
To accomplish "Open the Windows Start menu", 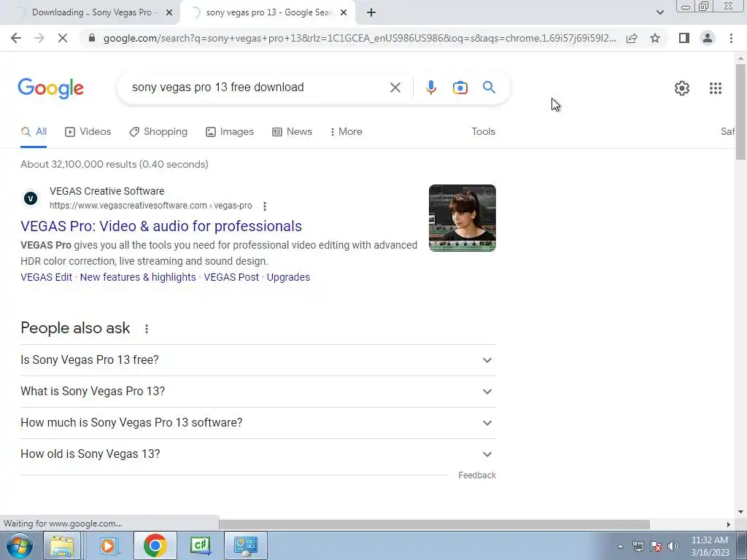I will 19,545.
